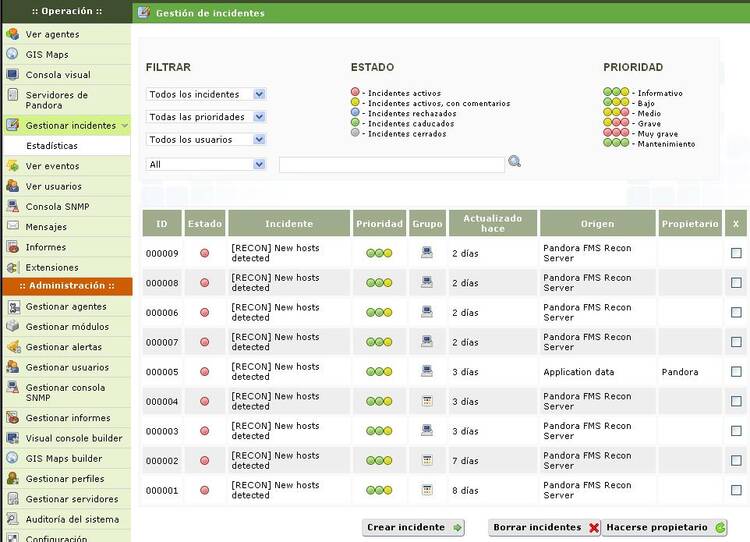Screen dimensions: 750x542
Task: Open Estadísticas submenu item
Action: [x=52, y=146]
